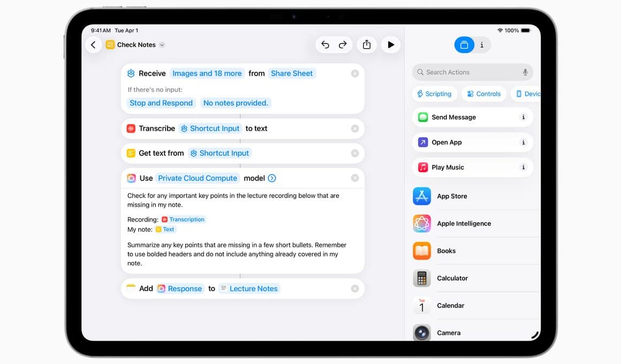Screen dimensions: 621x364
Task: Add the Open App action
Action: click(x=473, y=142)
